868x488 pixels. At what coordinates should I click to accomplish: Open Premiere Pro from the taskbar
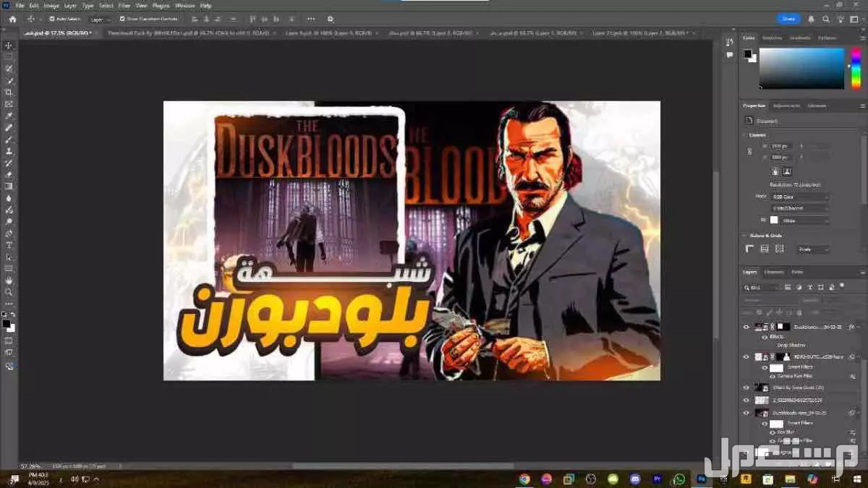click(657, 479)
